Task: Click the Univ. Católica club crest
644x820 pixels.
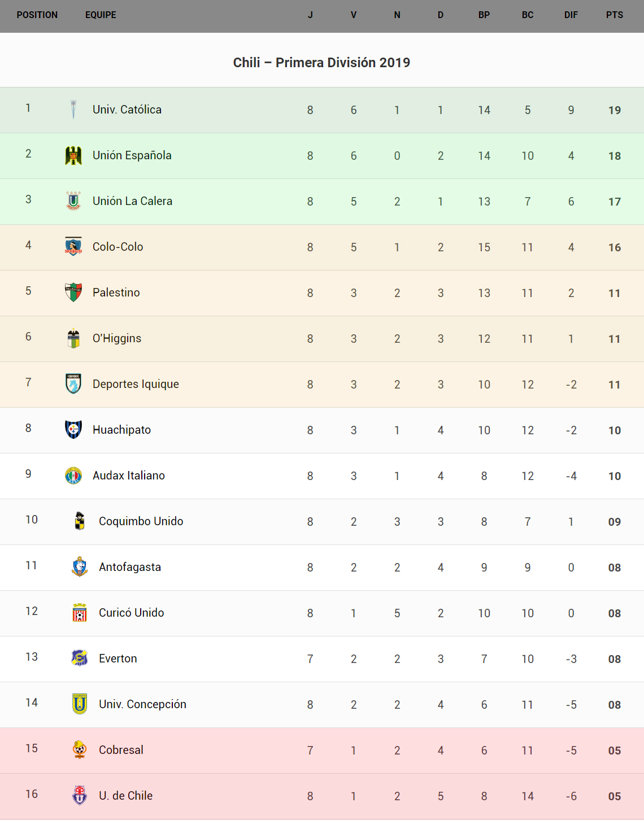Action: click(73, 110)
